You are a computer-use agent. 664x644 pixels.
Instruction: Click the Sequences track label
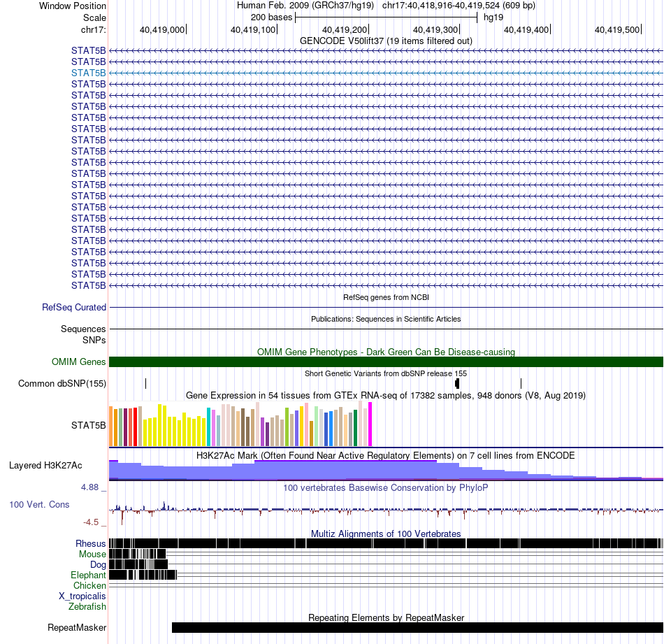point(83,329)
